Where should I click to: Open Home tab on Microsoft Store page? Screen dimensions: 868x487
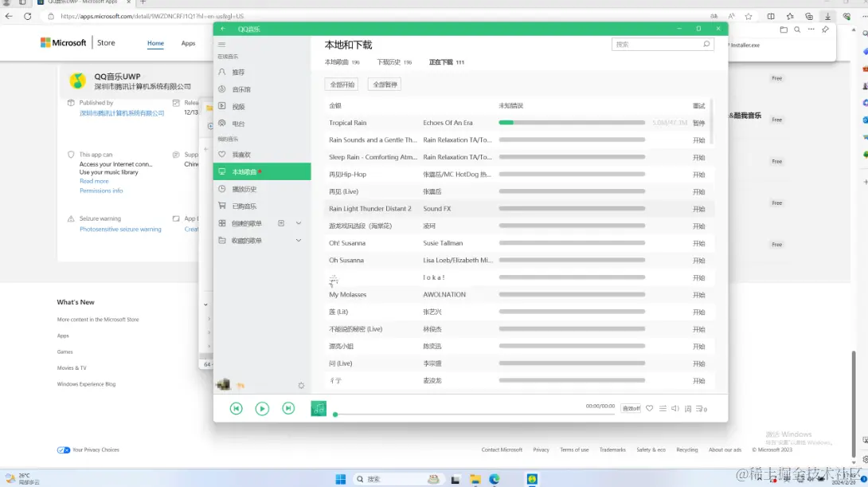155,43
